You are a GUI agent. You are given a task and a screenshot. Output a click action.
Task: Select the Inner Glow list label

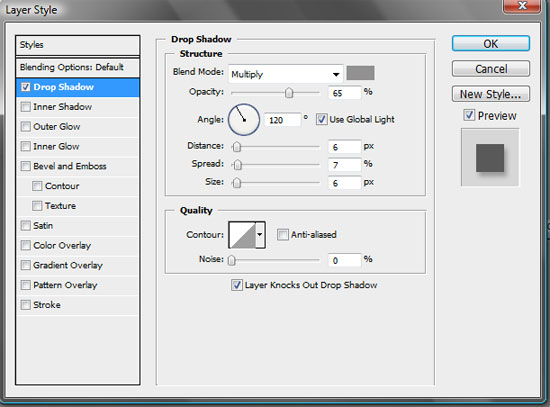tap(56, 146)
